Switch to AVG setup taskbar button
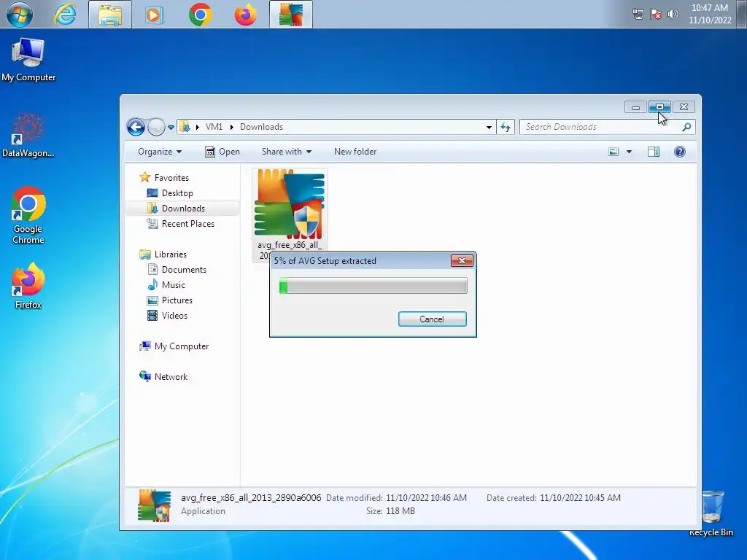The width and height of the screenshot is (747, 560). (291, 15)
